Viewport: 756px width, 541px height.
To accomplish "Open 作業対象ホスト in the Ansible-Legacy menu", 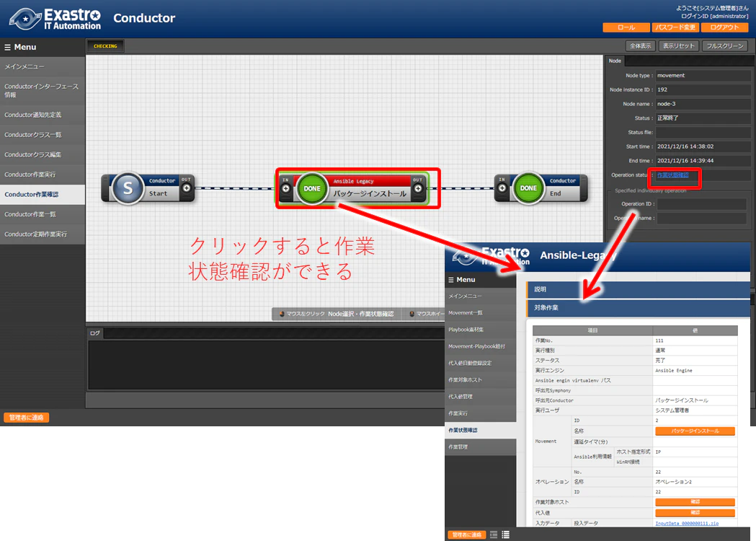I will tap(480, 380).
